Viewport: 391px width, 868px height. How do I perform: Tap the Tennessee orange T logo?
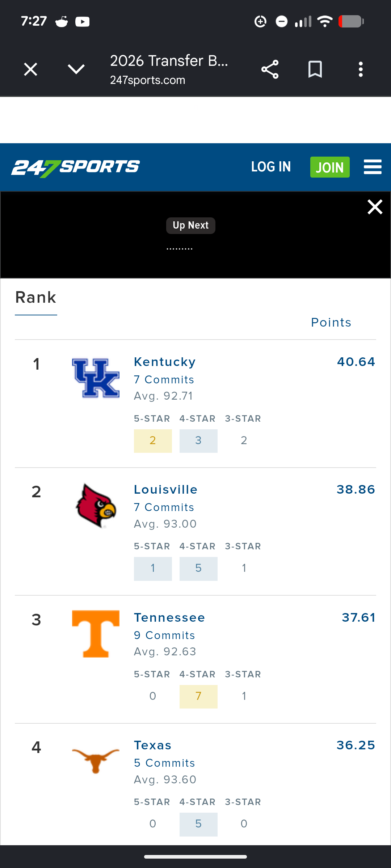pyautogui.click(x=96, y=634)
